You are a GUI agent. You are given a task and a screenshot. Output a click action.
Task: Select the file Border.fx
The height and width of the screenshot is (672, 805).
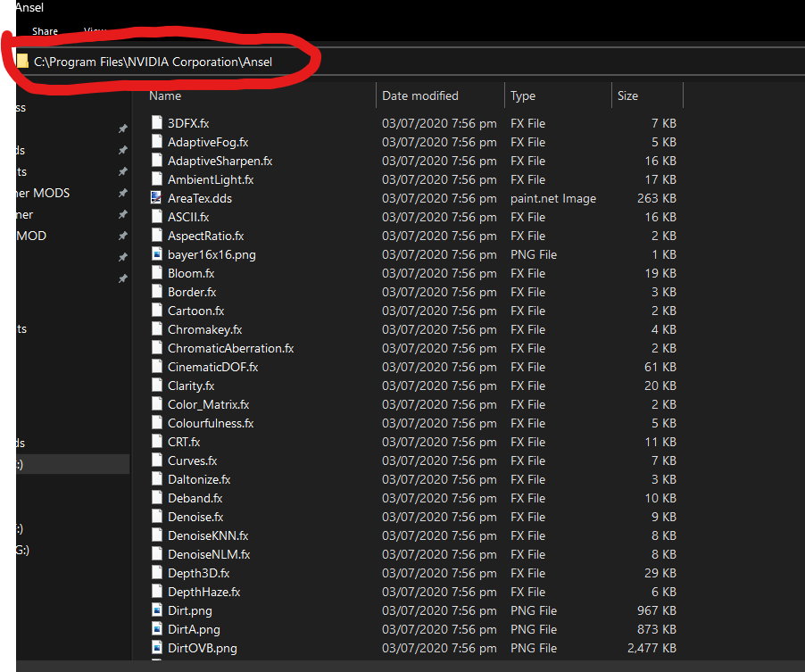click(x=192, y=292)
